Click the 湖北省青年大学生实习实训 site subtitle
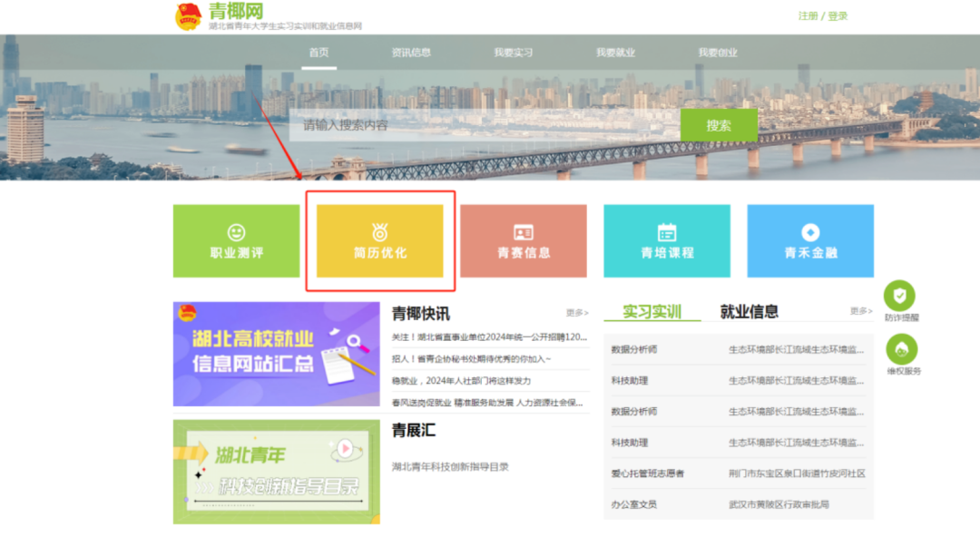Image resolution: width=980 pixels, height=546 pixels. pos(285,26)
